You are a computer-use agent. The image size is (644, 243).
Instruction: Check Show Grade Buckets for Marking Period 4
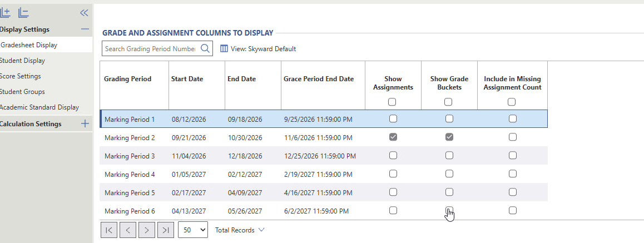click(x=449, y=173)
